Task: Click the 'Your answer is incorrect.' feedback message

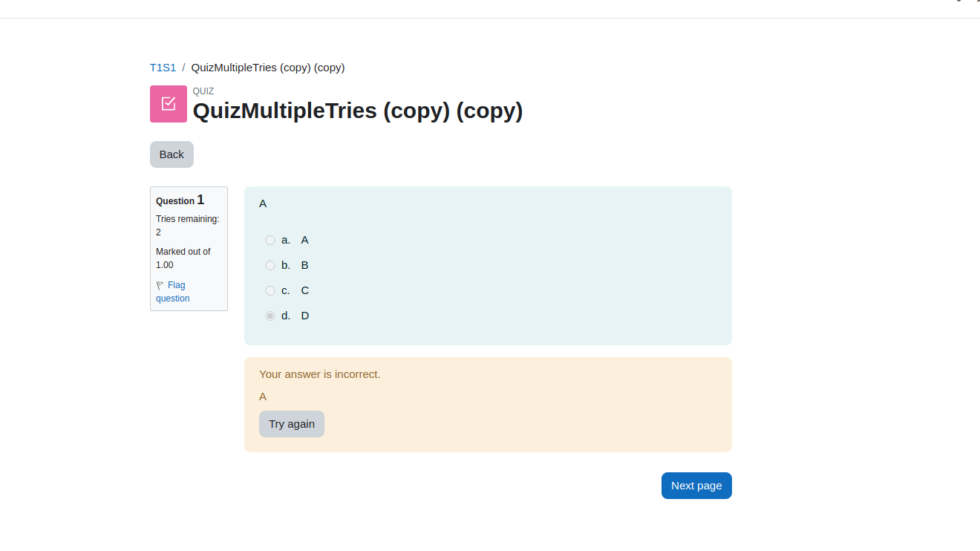Action: [320, 374]
